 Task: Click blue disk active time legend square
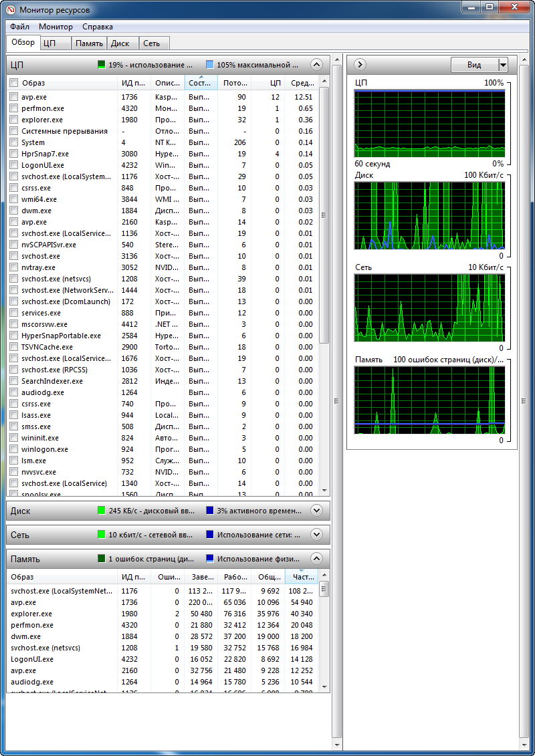click(x=210, y=510)
